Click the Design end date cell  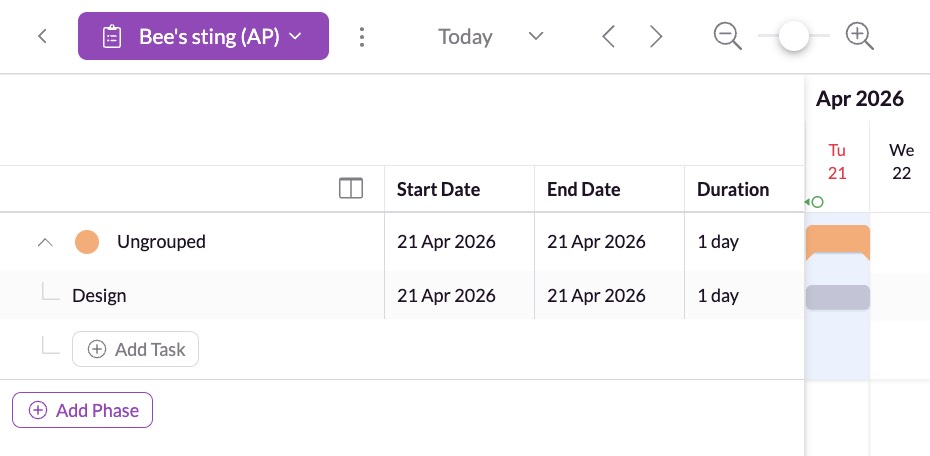tap(596, 296)
